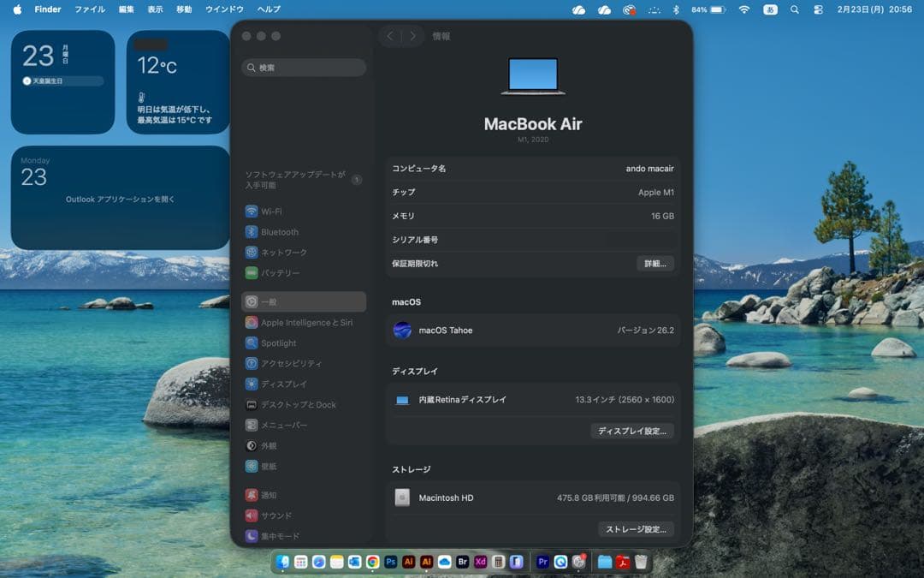Open Adobe Bridge in the Dock

point(463,562)
